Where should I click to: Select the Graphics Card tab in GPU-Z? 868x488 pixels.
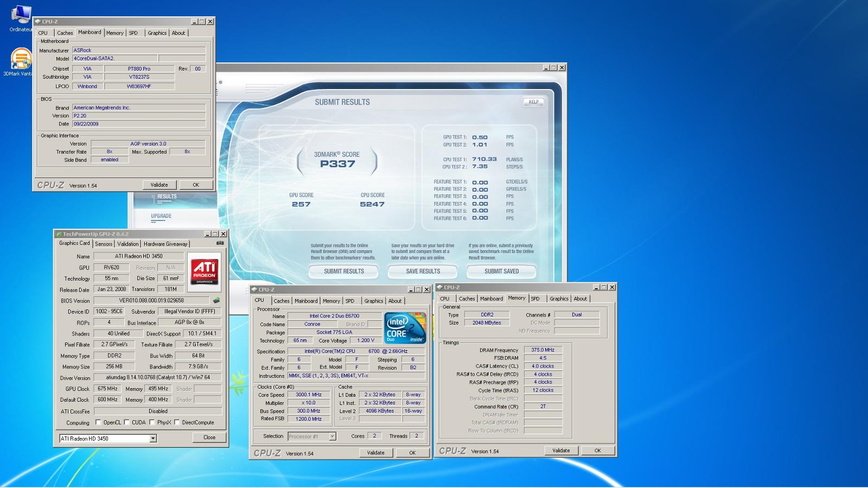tap(74, 243)
